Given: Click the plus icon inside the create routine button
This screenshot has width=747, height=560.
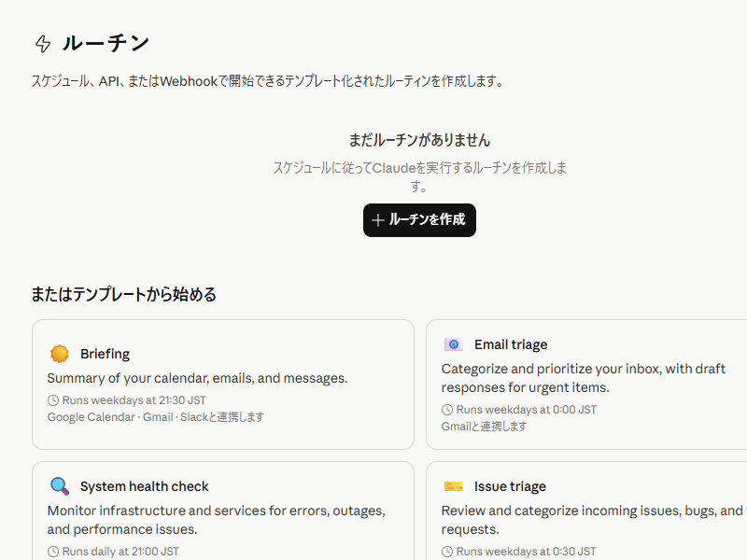Looking at the screenshot, I should (x=377, y=220).
